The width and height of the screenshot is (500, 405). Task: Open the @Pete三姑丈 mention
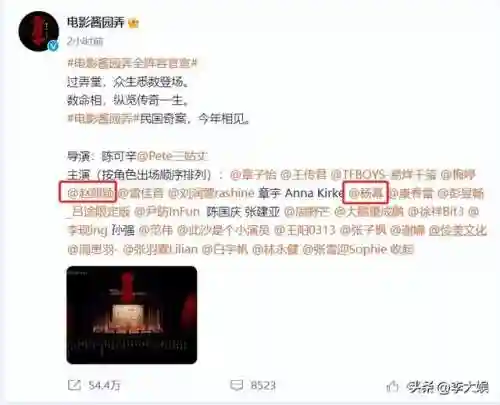point(172,156)
